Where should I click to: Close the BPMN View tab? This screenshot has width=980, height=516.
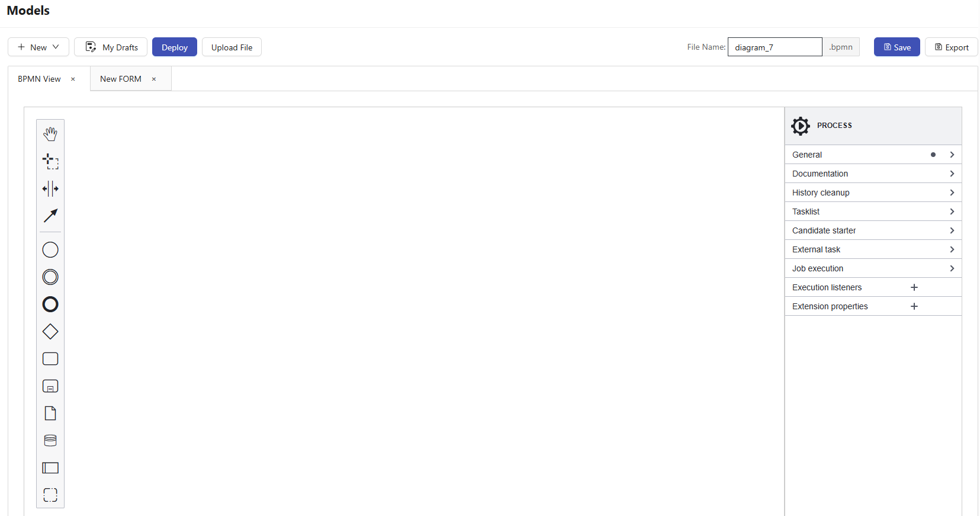tap(73, 79)
